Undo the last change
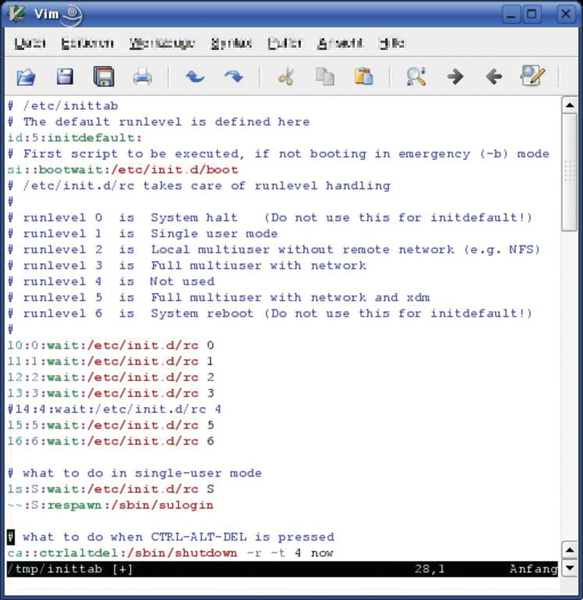The height and width of the screenshot is (600, 583). (x=195, y=77)
